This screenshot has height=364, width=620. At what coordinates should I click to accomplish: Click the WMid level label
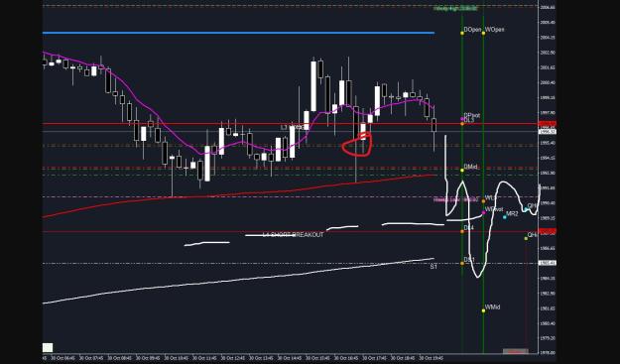click(492, 307)
